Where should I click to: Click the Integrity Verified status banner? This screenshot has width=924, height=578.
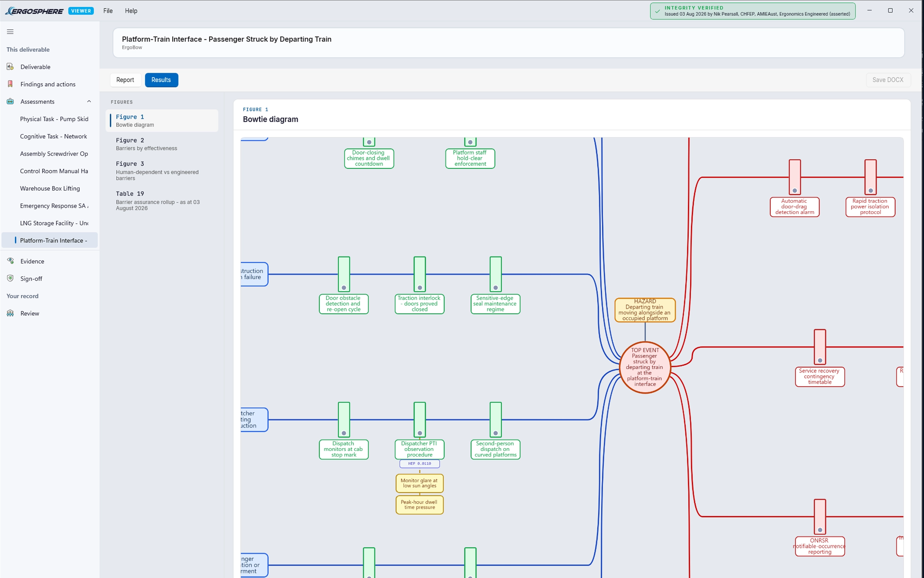pyautogui.click(x=753, y=11)
